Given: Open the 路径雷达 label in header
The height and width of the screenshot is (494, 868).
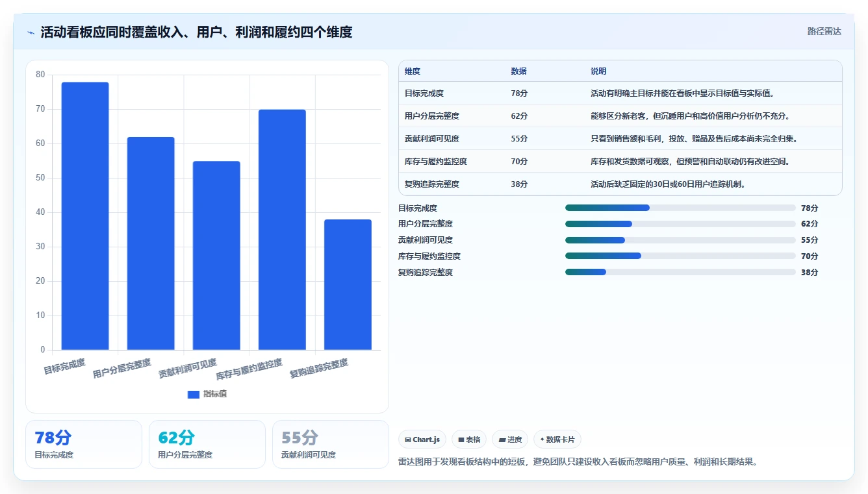Looking at the screenshot, I should 824,31.
